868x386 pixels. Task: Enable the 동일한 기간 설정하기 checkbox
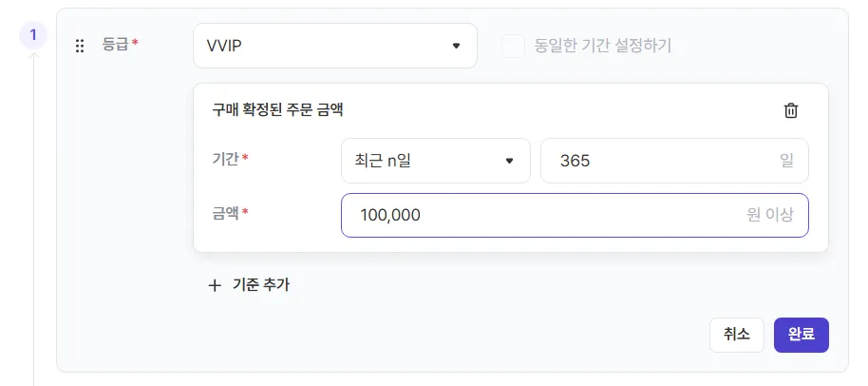pos(513,46)
